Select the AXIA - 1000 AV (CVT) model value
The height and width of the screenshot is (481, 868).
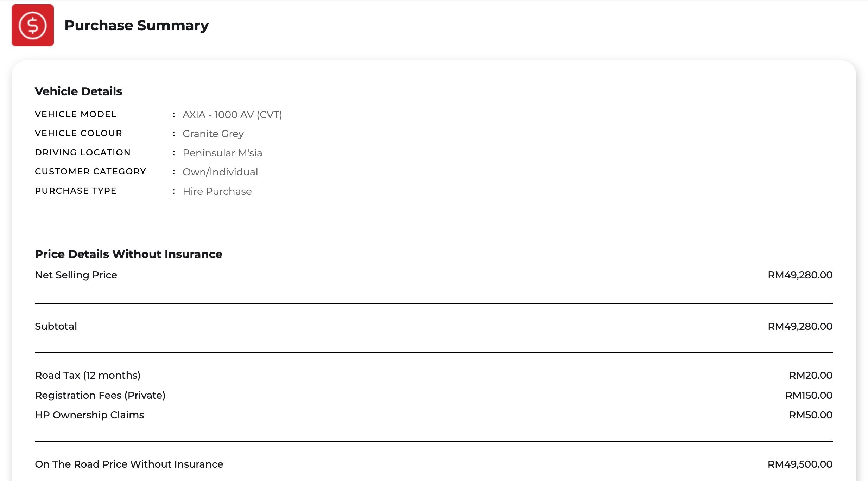click(232, 115)
